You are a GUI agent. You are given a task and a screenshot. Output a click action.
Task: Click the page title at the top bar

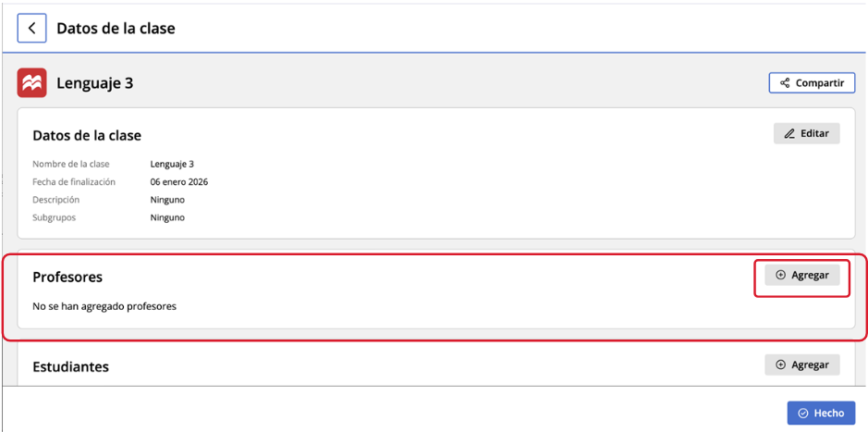click(116, 29)
